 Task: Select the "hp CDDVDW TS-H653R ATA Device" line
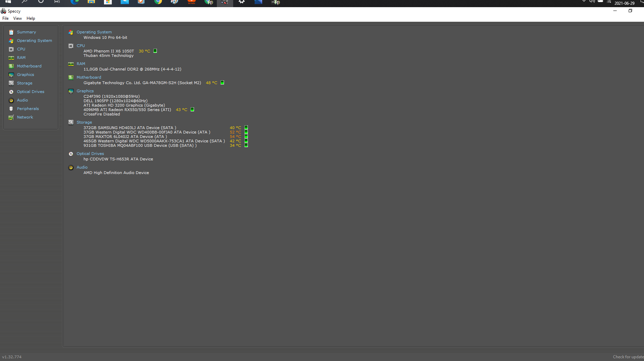click(118, 159)
